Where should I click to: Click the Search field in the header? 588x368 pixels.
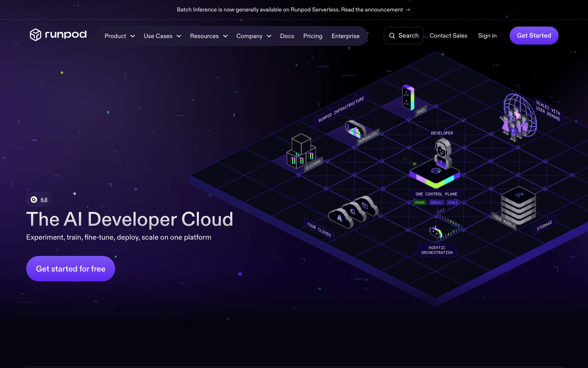(x=403, y=36)
